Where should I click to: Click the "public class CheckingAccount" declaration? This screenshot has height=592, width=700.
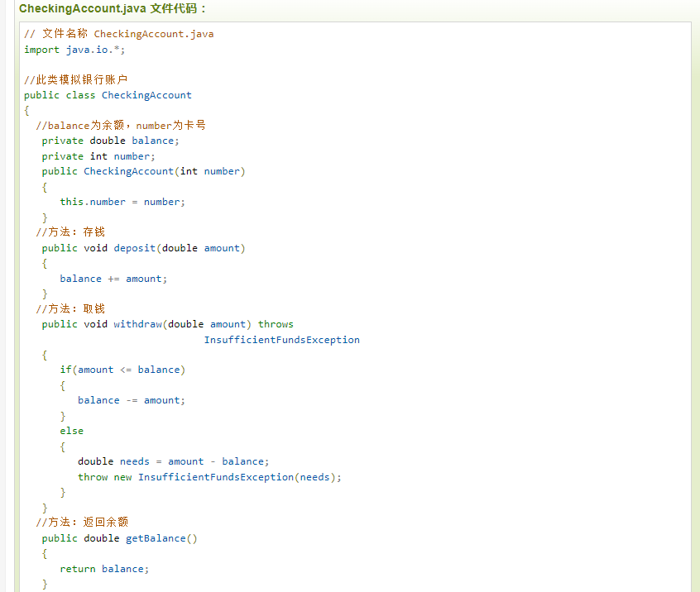pos(108,95)
